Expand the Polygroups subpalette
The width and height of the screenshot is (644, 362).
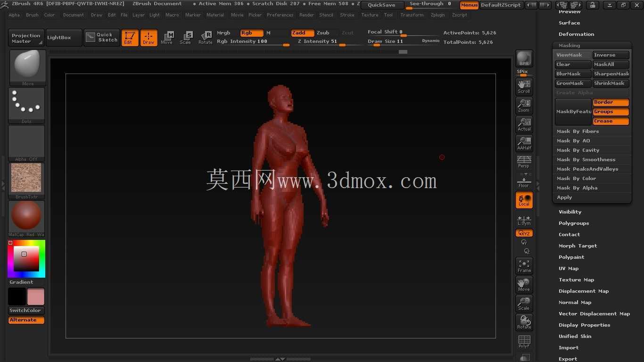click(x=574, y=223)
